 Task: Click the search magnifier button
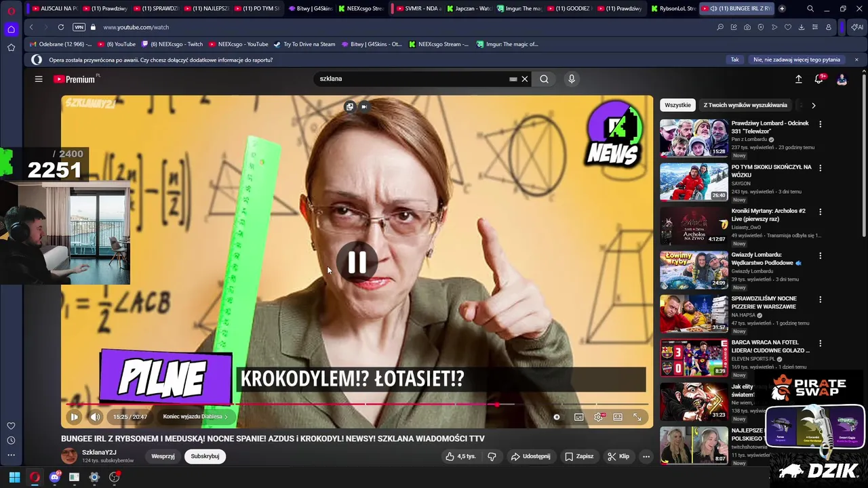[x=544, y=79]
